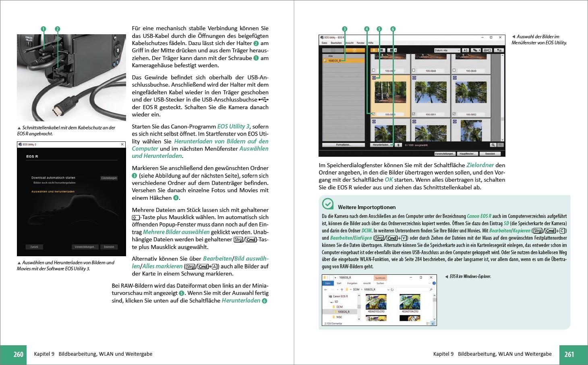Click the EOS Utility thumbnail vertical scrollbar
Viewport: 588px width, 365px height.
tap(503, 97)
